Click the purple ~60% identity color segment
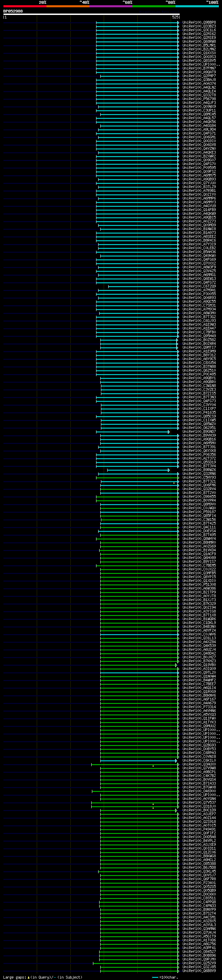Viewport: 222px width, 980px height. tap(111, 6)
